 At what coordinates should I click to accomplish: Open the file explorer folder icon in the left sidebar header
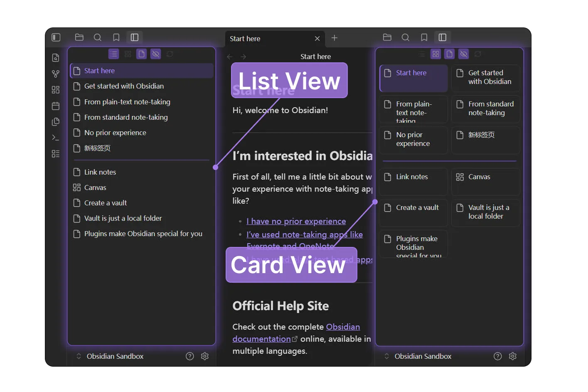79,37
